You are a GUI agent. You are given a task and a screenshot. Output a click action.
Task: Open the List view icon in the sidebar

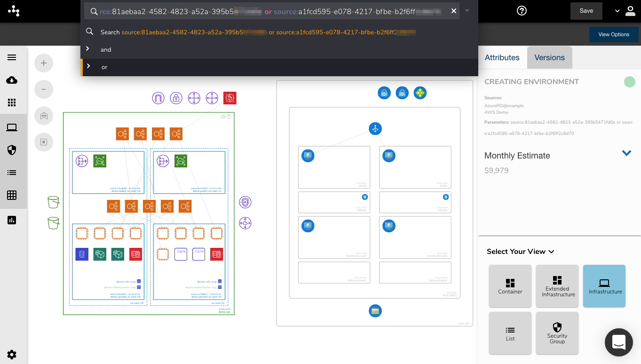[x=12, y=172]
